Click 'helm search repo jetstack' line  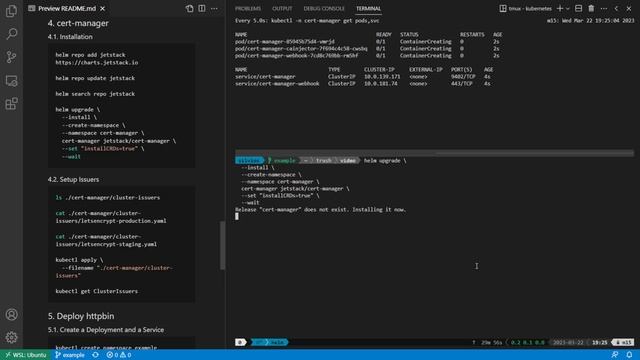coord(95,94)
